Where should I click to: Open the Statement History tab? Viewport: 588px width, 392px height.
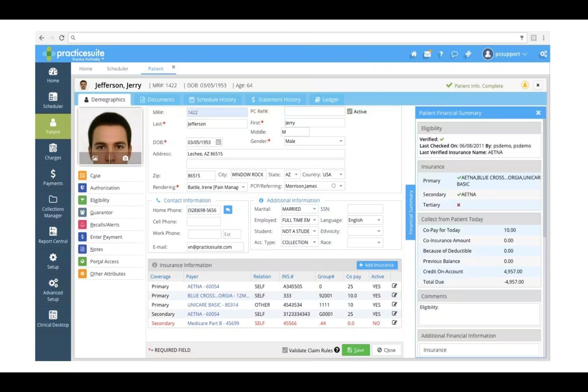(x=276, y=100)
